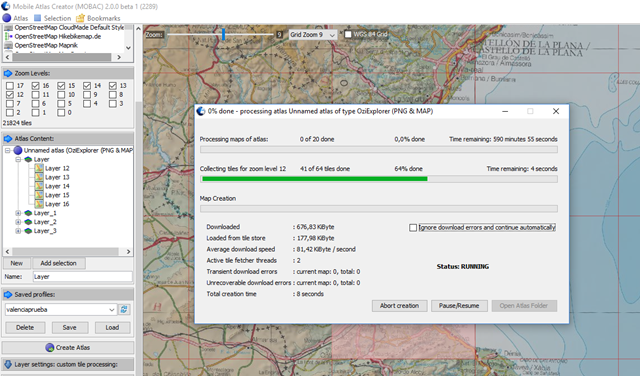Viewport: 640px width, 376px height.
Task: Collapse the Saved profiles panel arrow icon
Action: [x=8, y=294]
